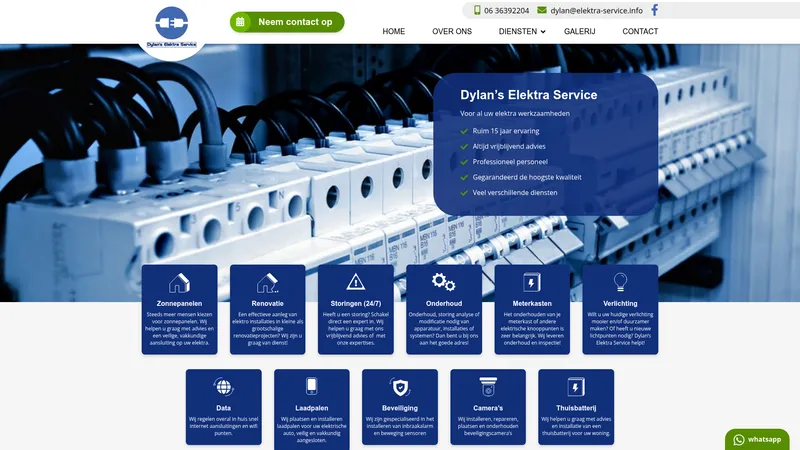This screenshot has width=800, height=450.
Task: Click the phone icon in top bar
Action: (477, 10)
